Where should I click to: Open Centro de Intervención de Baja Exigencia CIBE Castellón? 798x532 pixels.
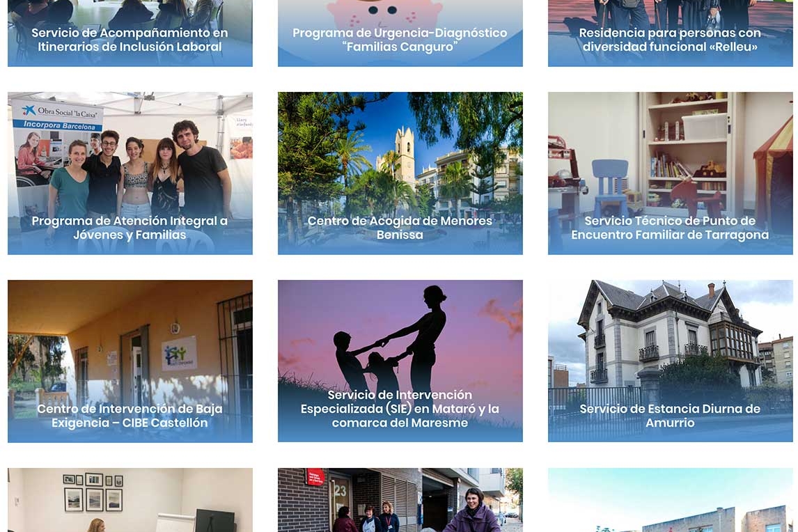(130, 416)
